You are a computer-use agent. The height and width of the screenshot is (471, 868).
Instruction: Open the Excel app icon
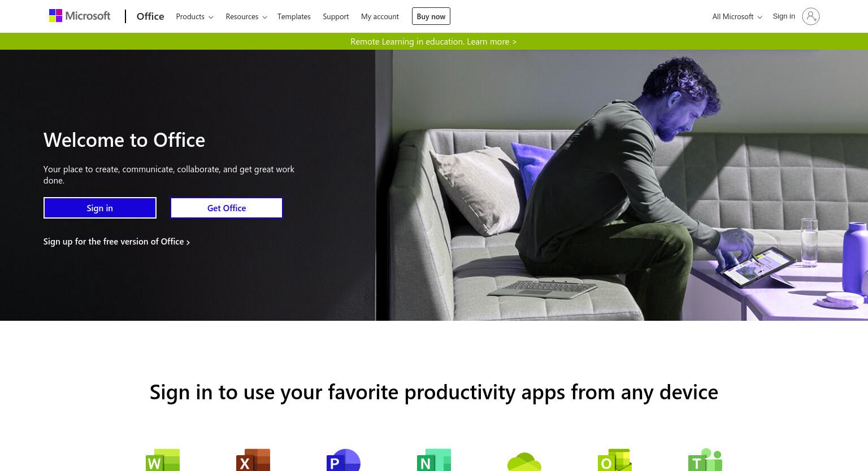[253, 460]
